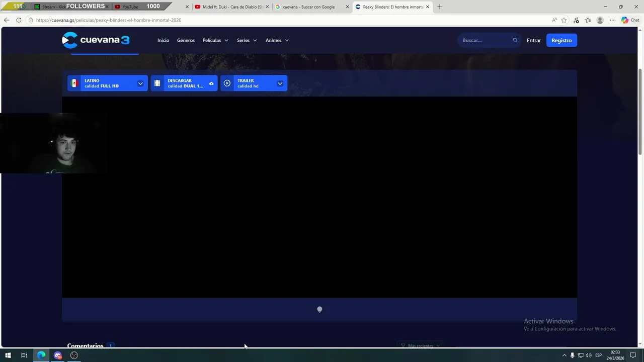Click the page vertical scrollbar thumb
Screen dimensions: 644x362
(x=640, y=111)
